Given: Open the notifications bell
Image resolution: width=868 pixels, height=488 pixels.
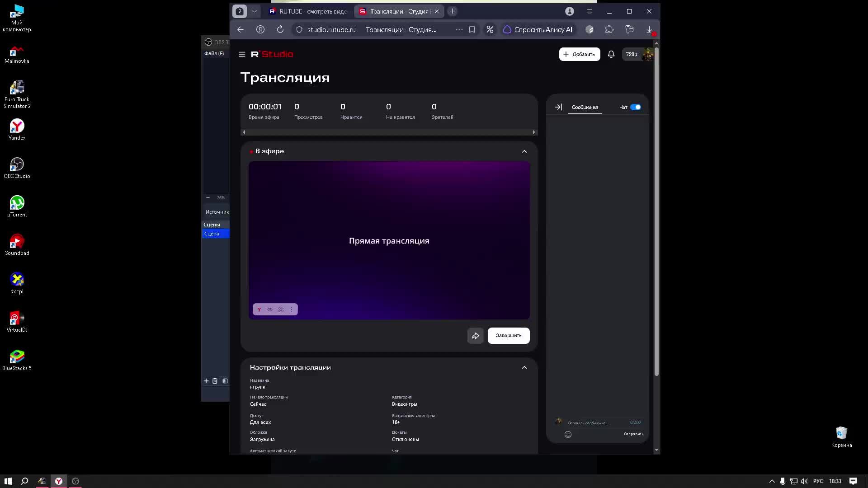Looking at the screenshot, I should click(611, 54).
